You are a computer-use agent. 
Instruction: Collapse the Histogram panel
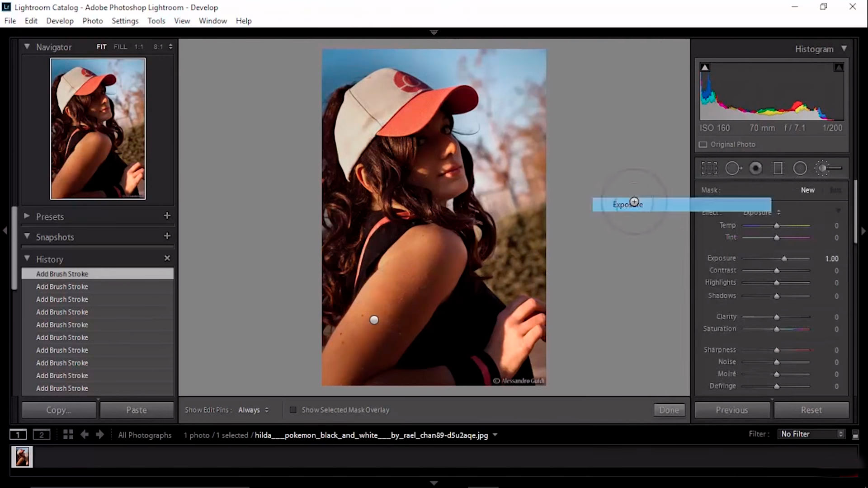[844, 48]
